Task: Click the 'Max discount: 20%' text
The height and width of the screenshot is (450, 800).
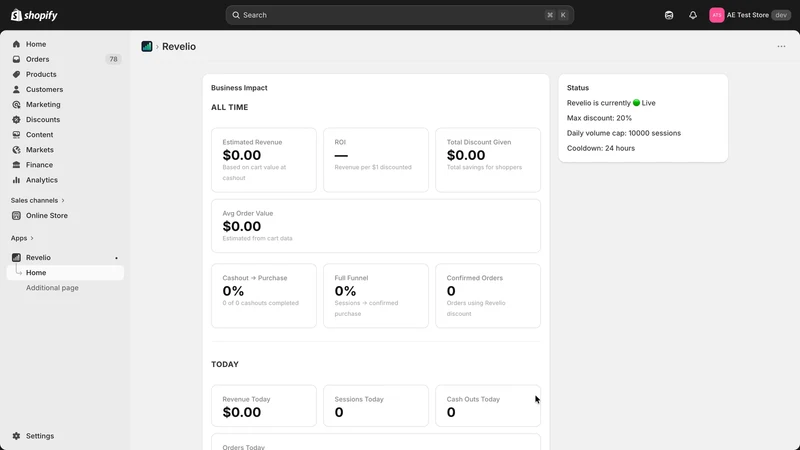Action: (599, 118)
